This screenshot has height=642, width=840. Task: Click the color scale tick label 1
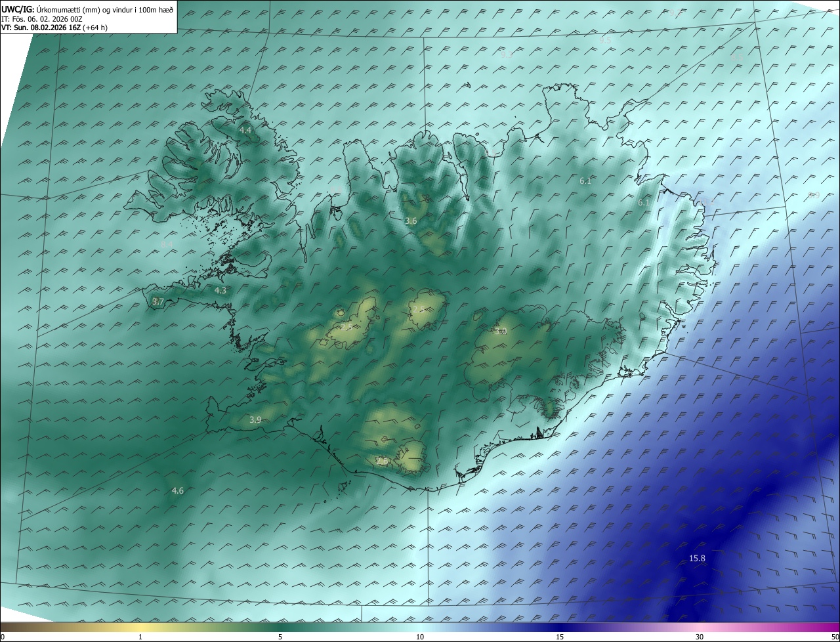pyautogui.click(x=140, y=637)
